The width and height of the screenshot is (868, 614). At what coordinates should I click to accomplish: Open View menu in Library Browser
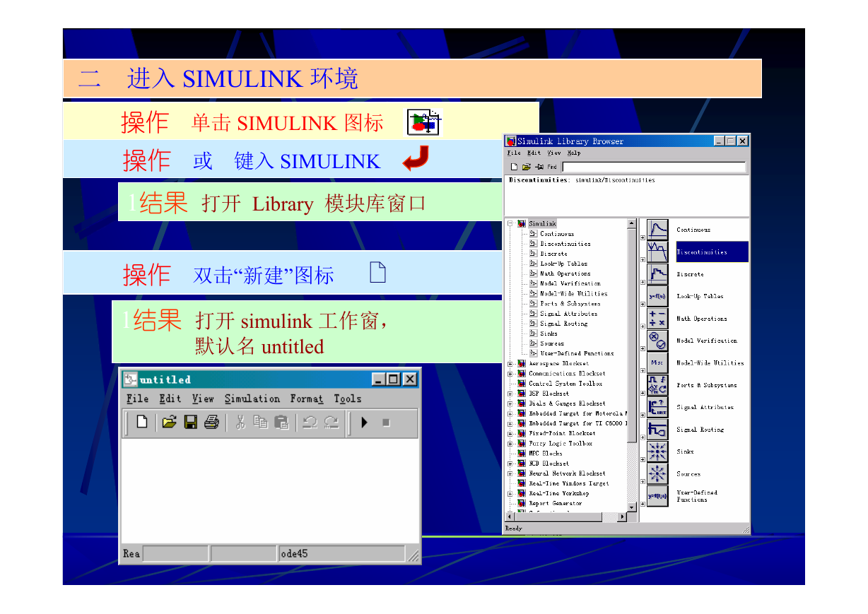[554, 153]
